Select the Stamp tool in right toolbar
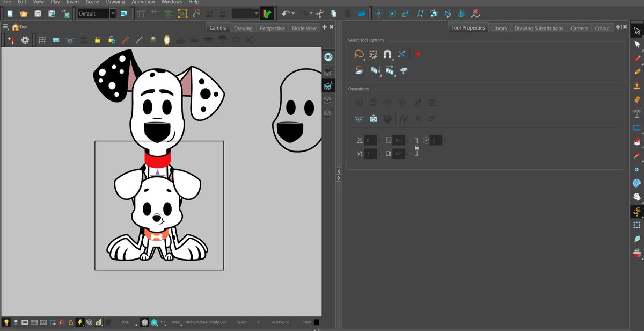644x331 pixels. click(637, 86)
